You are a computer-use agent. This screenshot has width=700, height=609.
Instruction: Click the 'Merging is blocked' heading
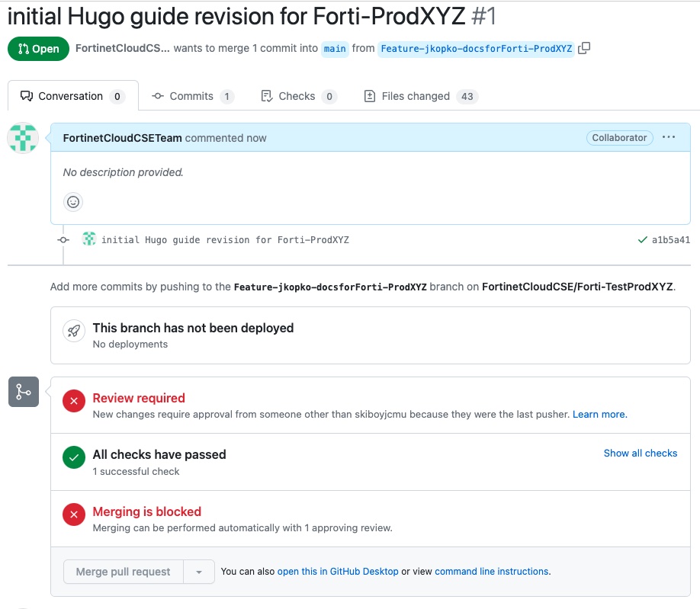147,511
